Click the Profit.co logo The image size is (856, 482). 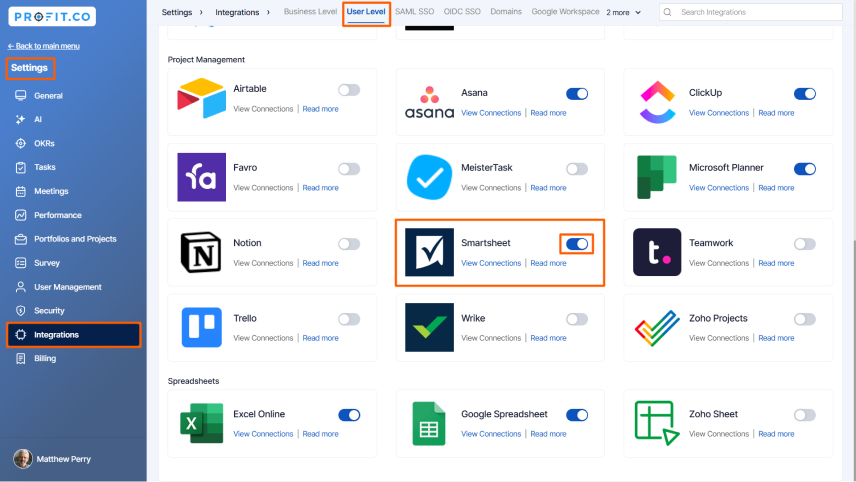tap(52, 16)
